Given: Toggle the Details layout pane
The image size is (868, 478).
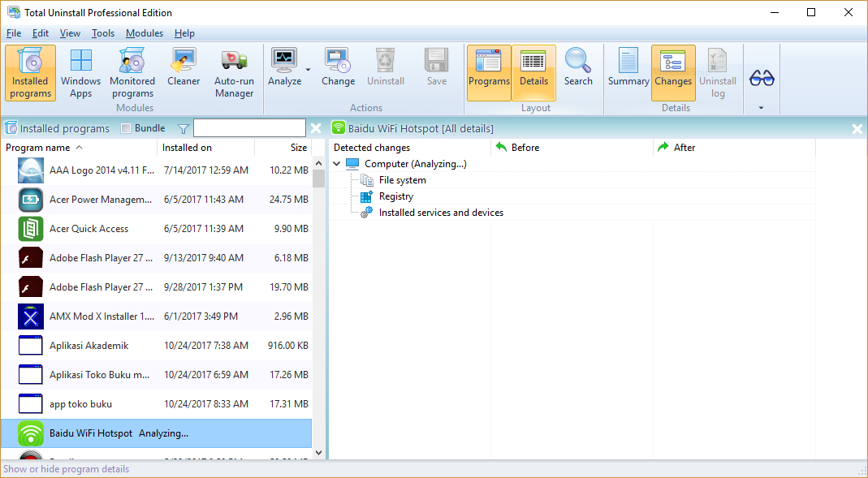Looking at the screenshot, I should pyautogui.click(x=533, y=73).
